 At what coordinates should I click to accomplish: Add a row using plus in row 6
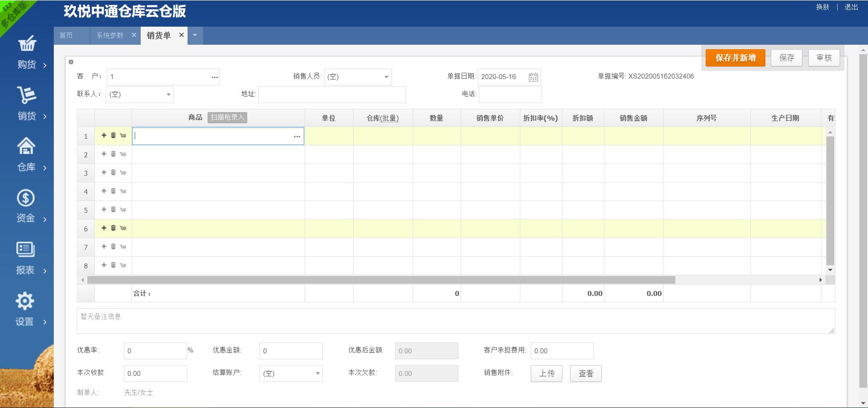(104, 228)
